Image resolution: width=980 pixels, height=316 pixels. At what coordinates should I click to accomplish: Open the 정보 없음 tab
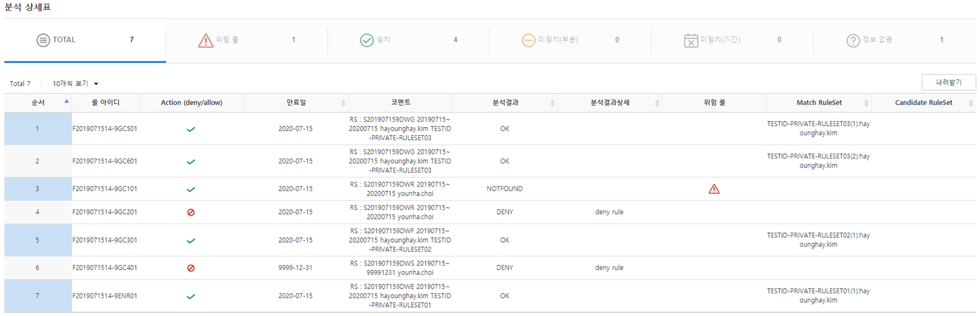[x=895, y=40]
